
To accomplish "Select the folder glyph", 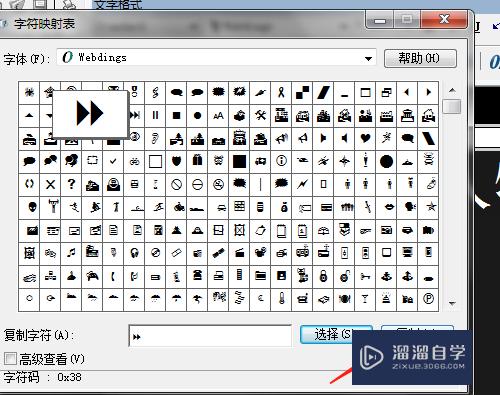I will [260, 276].
